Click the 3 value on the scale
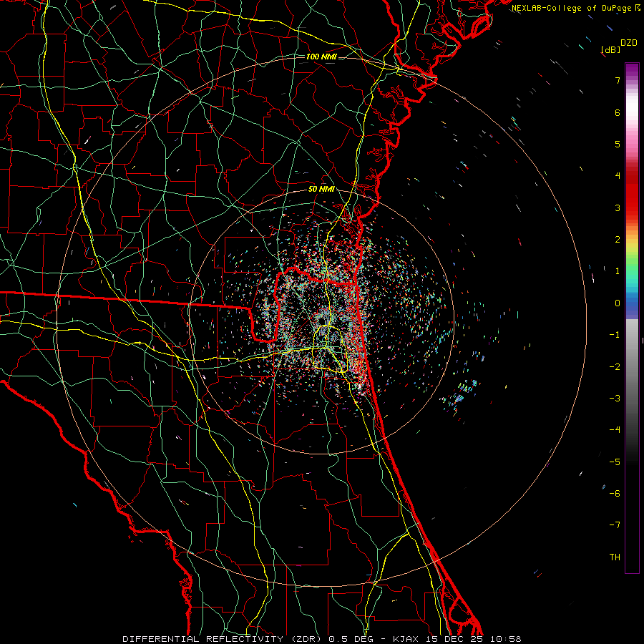Image resolution: width=644 pixels, height=644 pixels. 618,208
